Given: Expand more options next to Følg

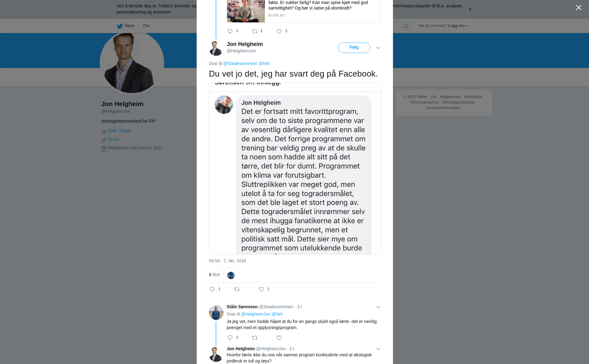Looking at the screenshot, I should [378, 48].
